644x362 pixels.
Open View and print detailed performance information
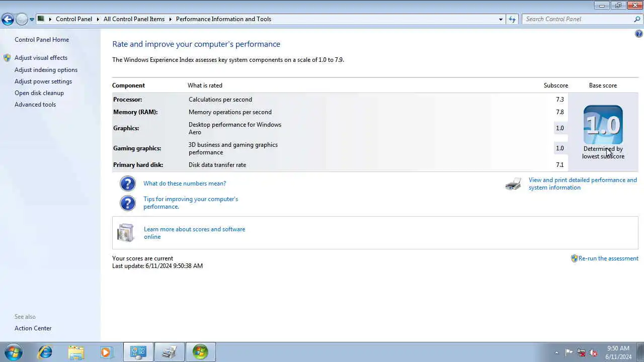pyautogui.click(x=583, y=184)
